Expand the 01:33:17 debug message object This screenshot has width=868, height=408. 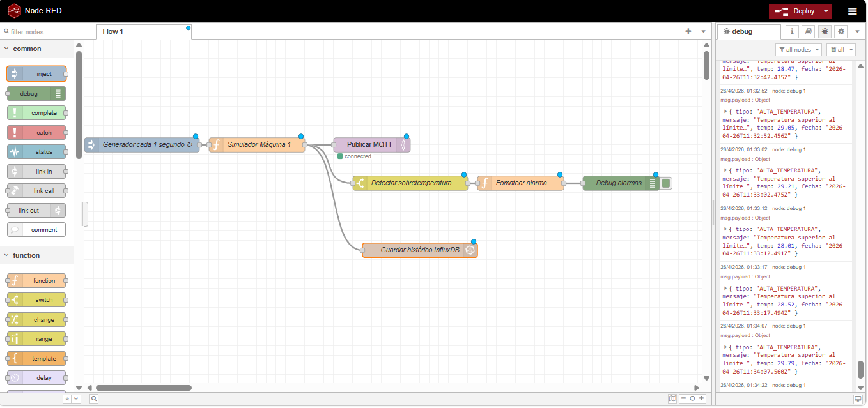[725, 288]
